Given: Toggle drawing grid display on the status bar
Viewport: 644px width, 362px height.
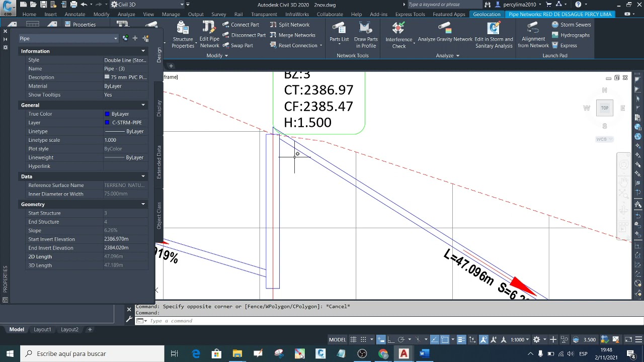Looking at the screenshot, I should (x=353, y=340).
